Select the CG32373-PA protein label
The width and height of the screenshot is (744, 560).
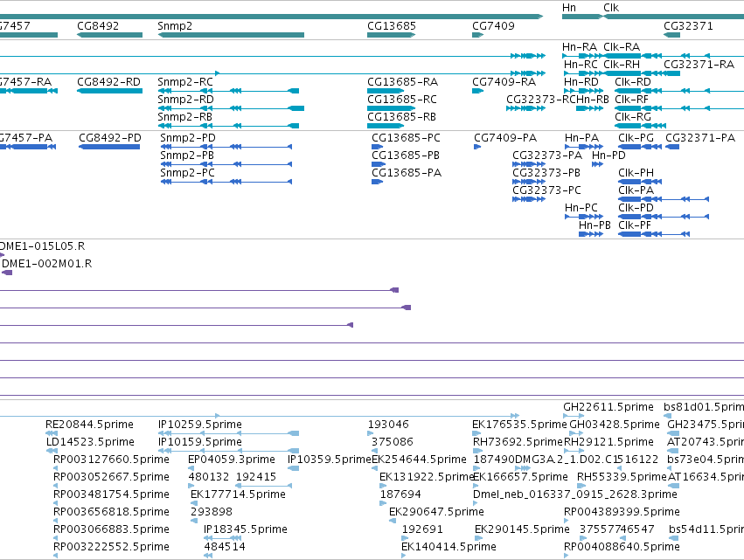[547, 155]
